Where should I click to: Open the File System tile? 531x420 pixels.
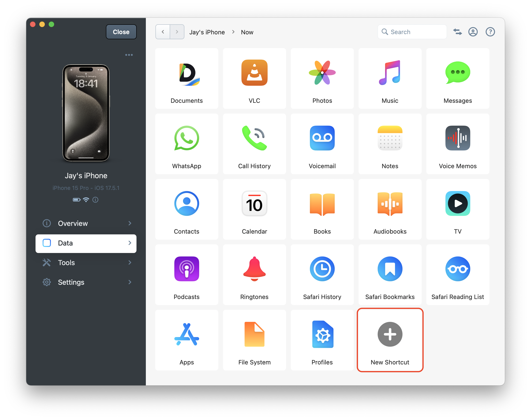pyautogui.click(x=254, y=340)
